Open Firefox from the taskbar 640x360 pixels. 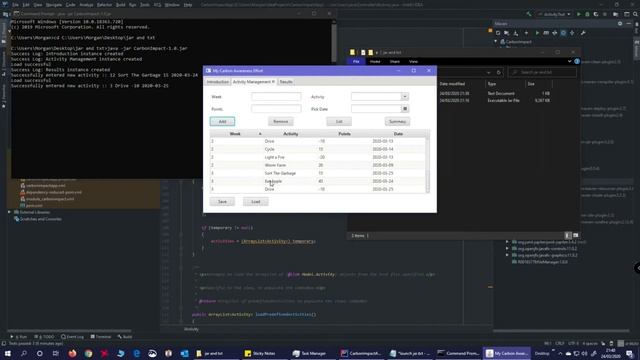72,353
